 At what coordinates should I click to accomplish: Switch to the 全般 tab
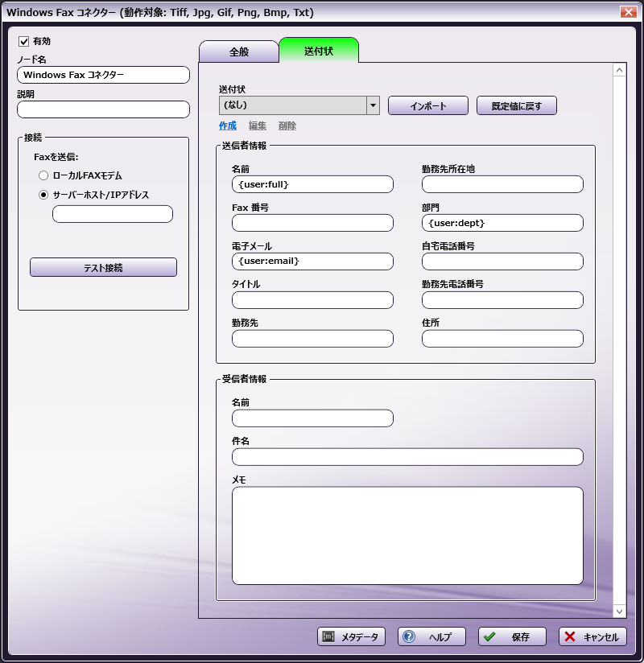(x=239, y=51)
